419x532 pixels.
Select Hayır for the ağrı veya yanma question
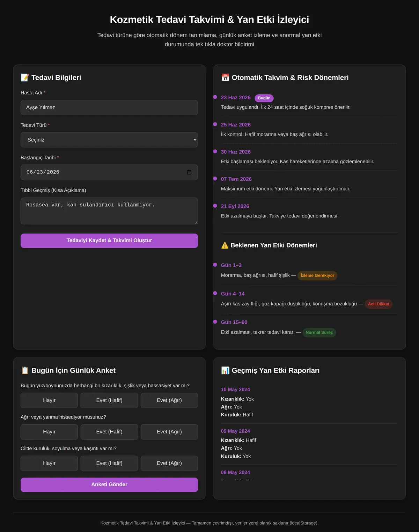coord(49,432)
